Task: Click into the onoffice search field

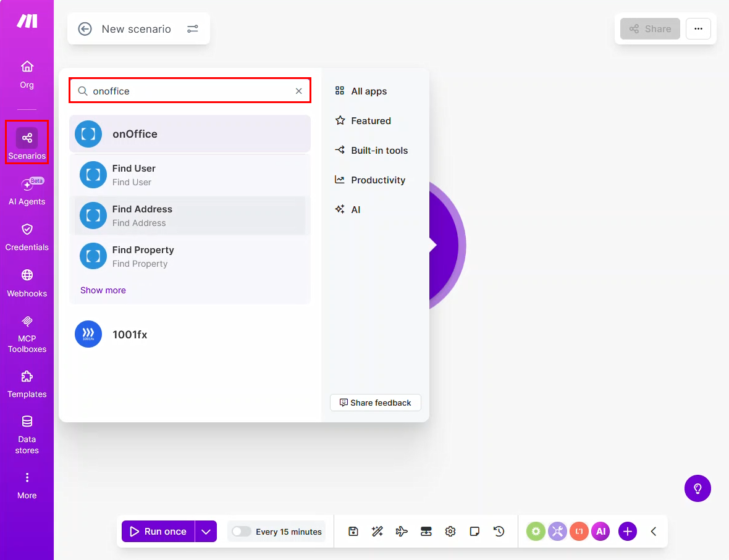Action: pos(190,91)
